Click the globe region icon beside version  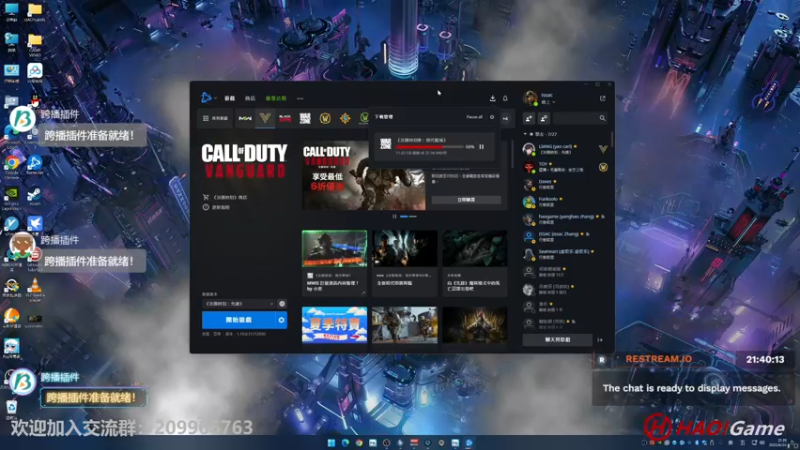tap(282, 304)
